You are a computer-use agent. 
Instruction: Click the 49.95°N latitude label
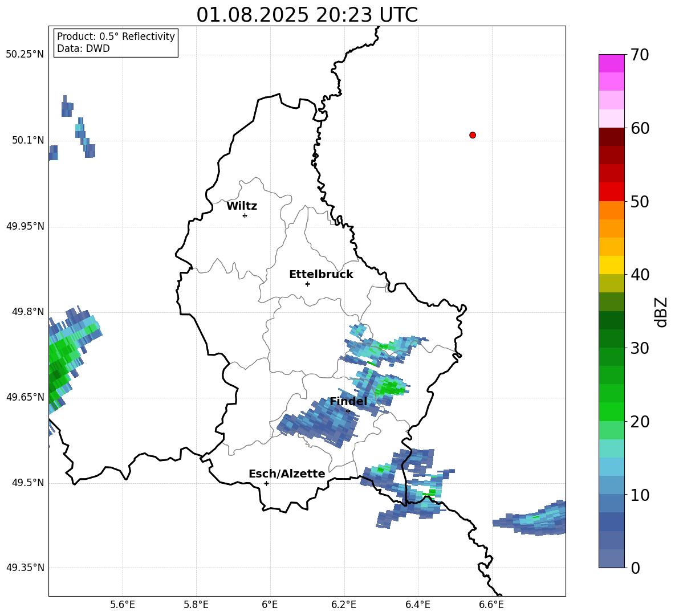[x=25, y=226]
